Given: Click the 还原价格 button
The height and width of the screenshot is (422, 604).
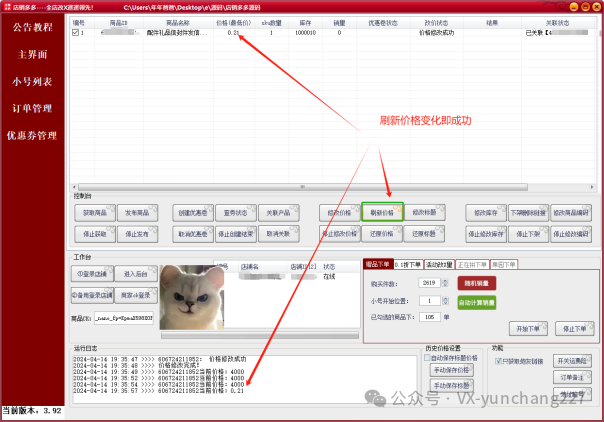Looking at the screenshot, I should pos(382,234).
